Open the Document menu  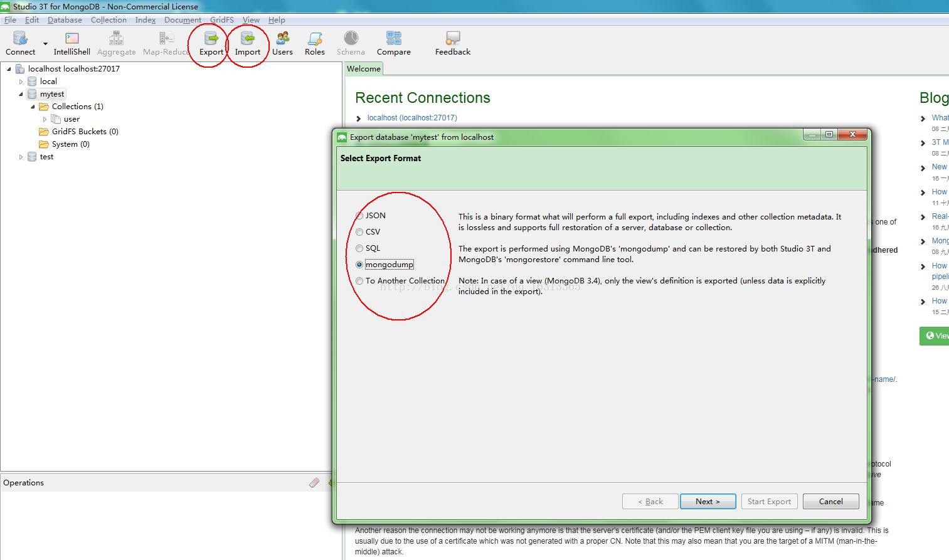click(183, 19)
